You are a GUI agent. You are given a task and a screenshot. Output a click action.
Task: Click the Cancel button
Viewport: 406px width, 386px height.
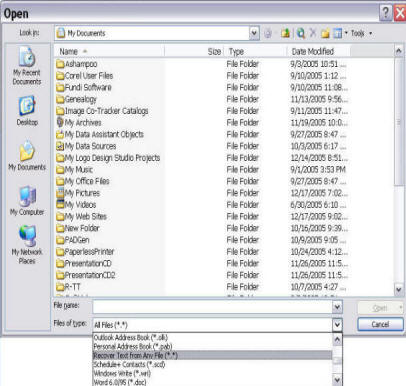[380, 324]
